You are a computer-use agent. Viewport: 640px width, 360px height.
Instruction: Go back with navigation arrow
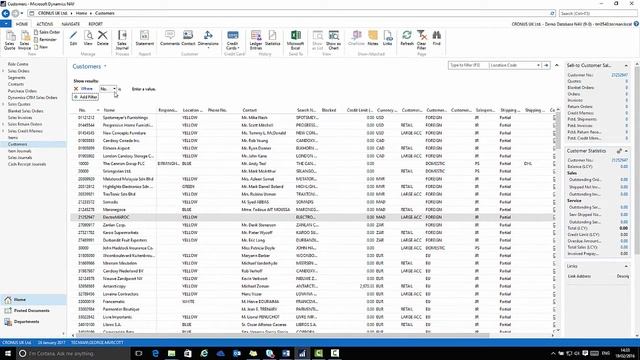6,13
